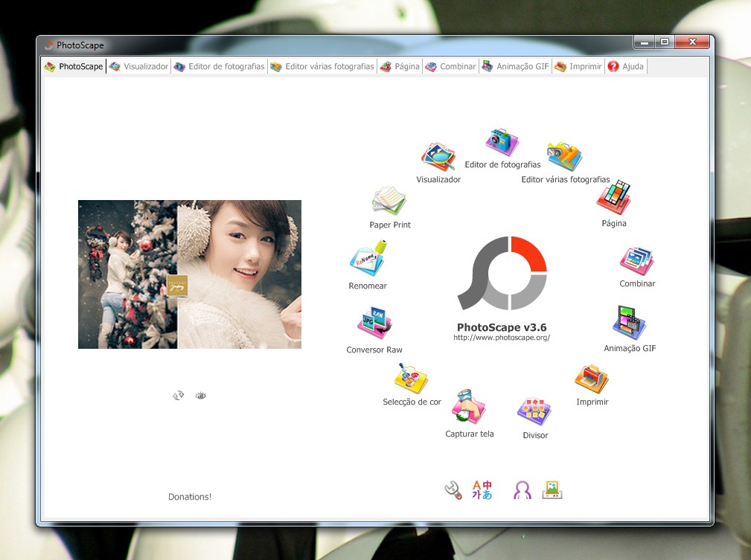Open the Editor de fotografias tab

[x=220, y=66]
